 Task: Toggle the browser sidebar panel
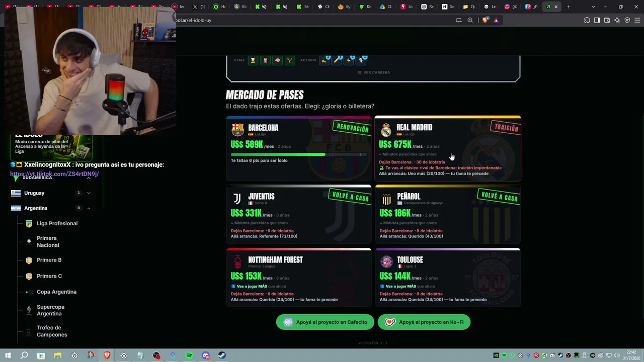(x=597, y=20)
